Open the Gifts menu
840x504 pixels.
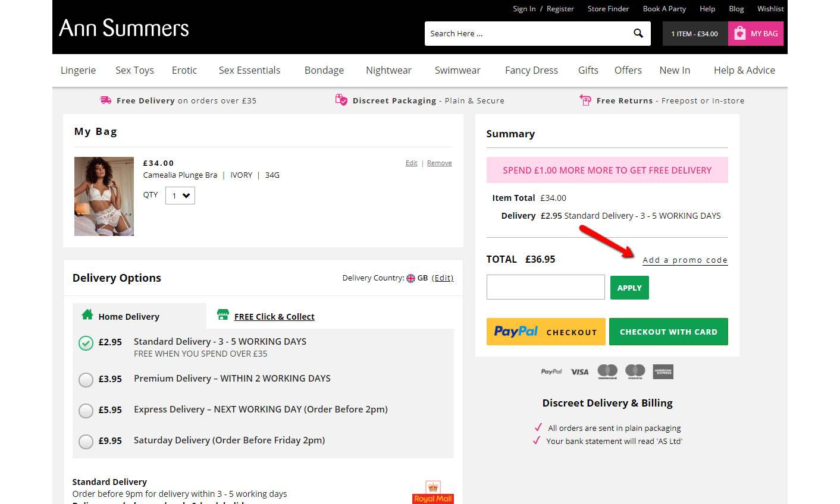click(588, 70)
